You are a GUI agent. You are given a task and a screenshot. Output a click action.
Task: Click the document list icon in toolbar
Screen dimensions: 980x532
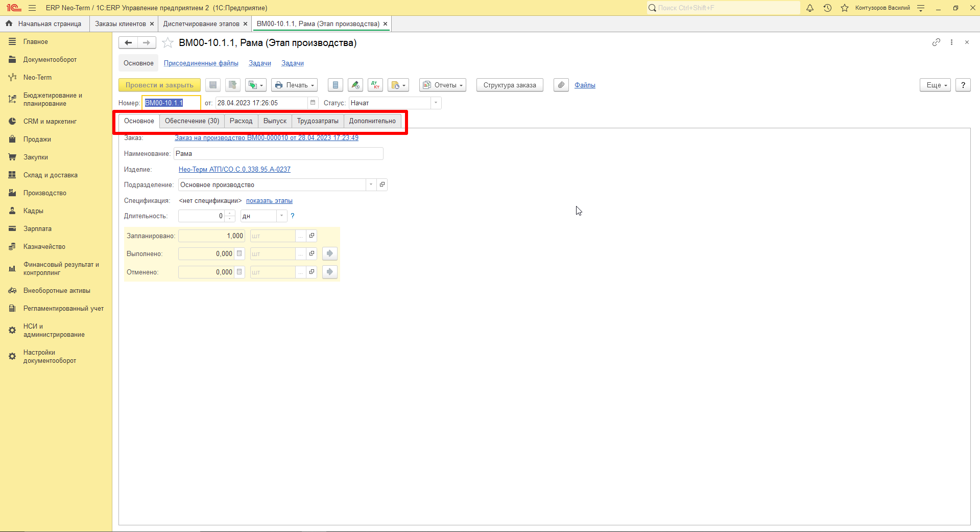tap(335, 85)
